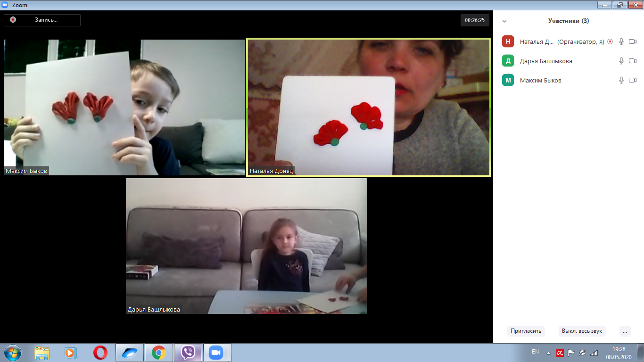Click camera icon next to Максим Быков
This screenshot has height=362, width=644.
click(633, 80)
